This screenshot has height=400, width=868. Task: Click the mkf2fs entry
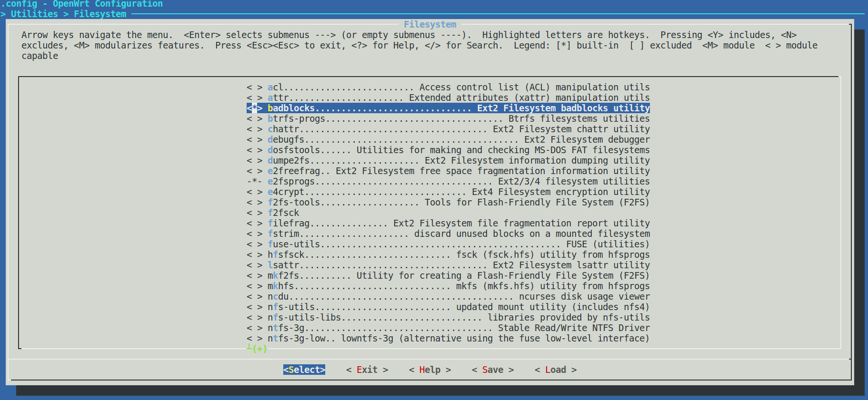pyautogui.click(x=448, y=275)
